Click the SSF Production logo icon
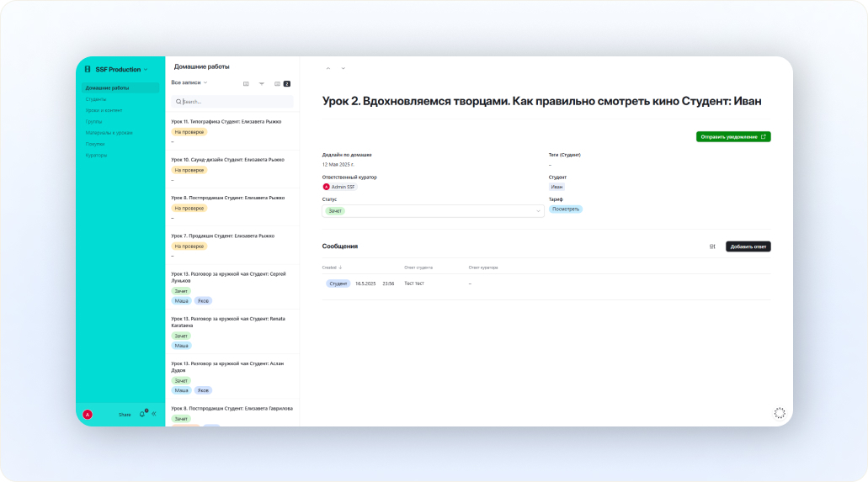The image size is (868, 482). [88, 69]
